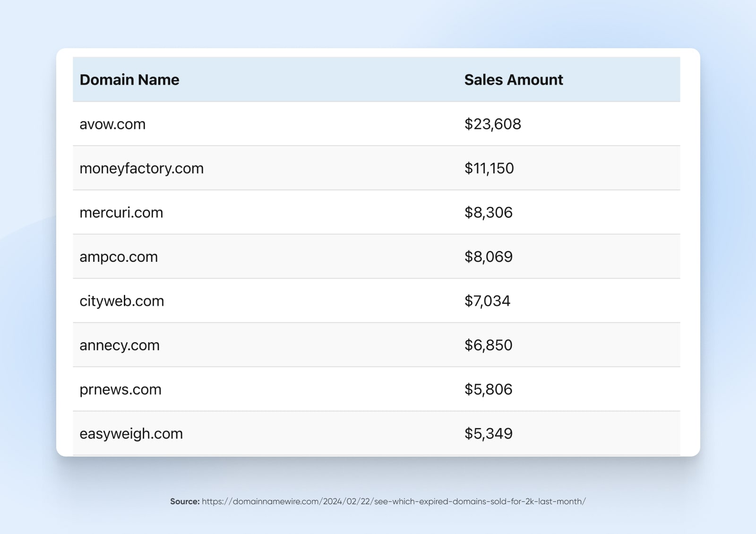This screenshot has height=534, width=756.
Task: Click the Domain Name column header
Action: (129, 79)
